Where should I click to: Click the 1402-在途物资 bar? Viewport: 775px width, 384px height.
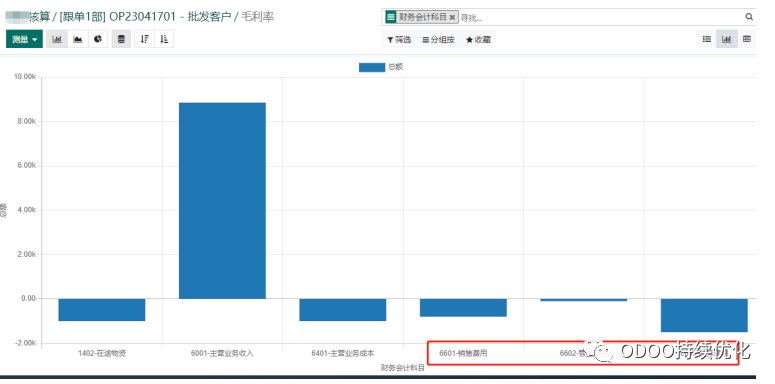pos(102,310)
